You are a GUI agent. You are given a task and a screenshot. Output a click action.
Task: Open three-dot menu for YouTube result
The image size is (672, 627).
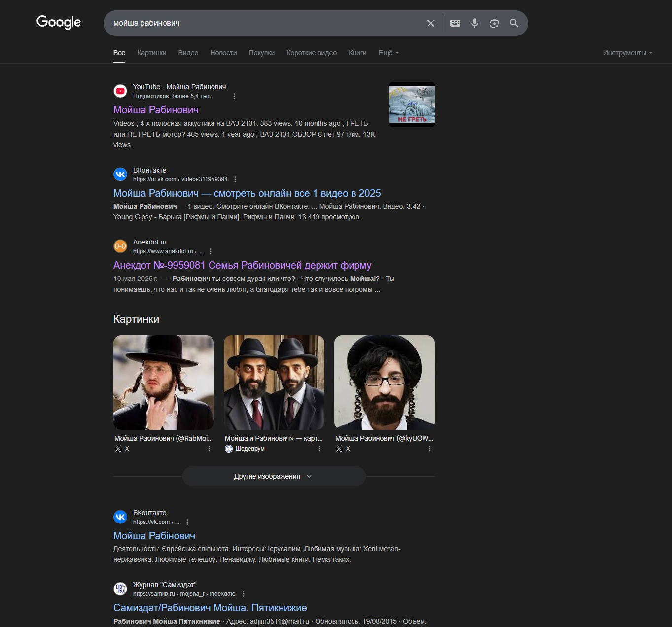(x=234, y=96)
